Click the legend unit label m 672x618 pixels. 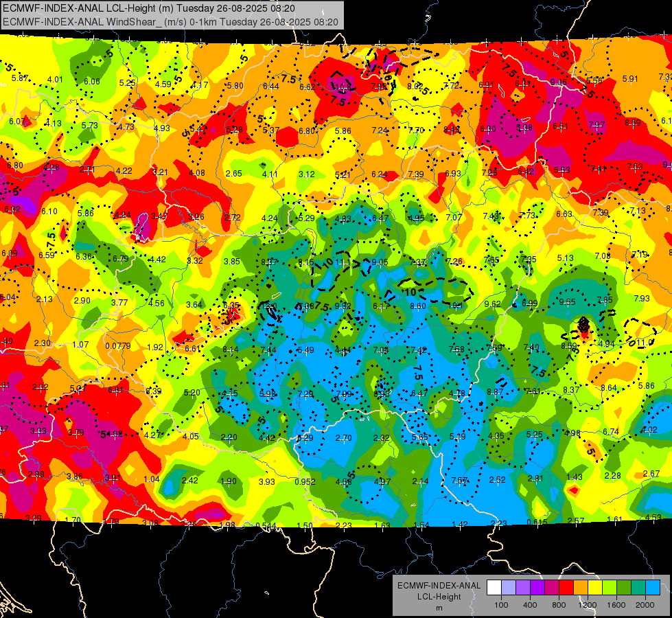pyautogui.click(x=439, y=608)
